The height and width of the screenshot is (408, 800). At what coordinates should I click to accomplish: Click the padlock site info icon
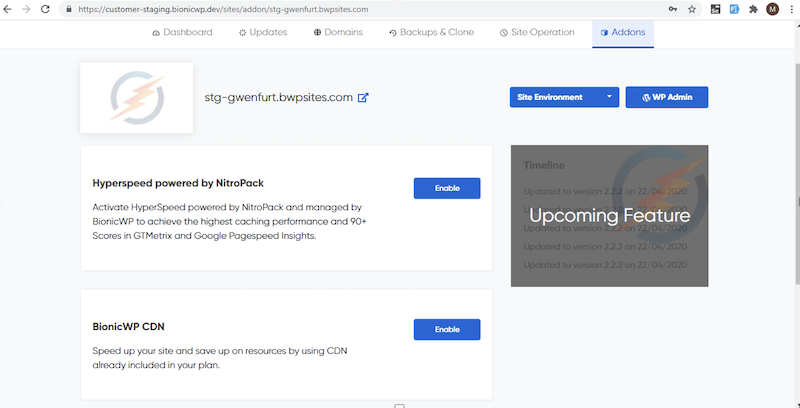click(x=69, y=9)
